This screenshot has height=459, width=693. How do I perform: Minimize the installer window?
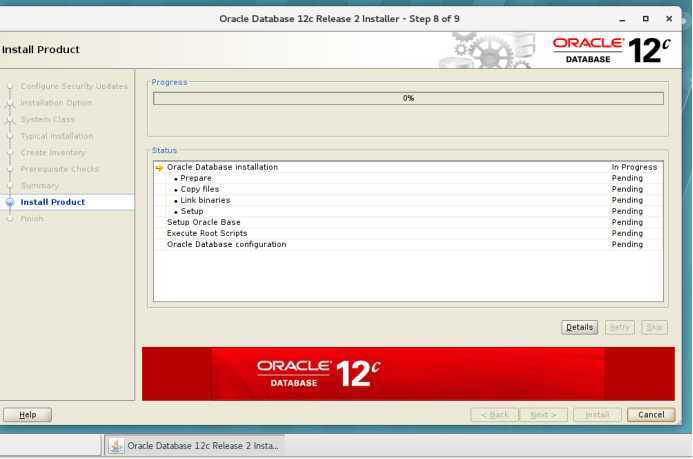tap(622, 19)
